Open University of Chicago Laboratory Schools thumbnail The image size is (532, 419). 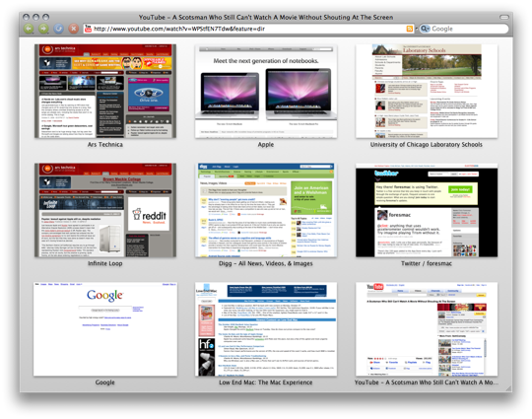427,91
